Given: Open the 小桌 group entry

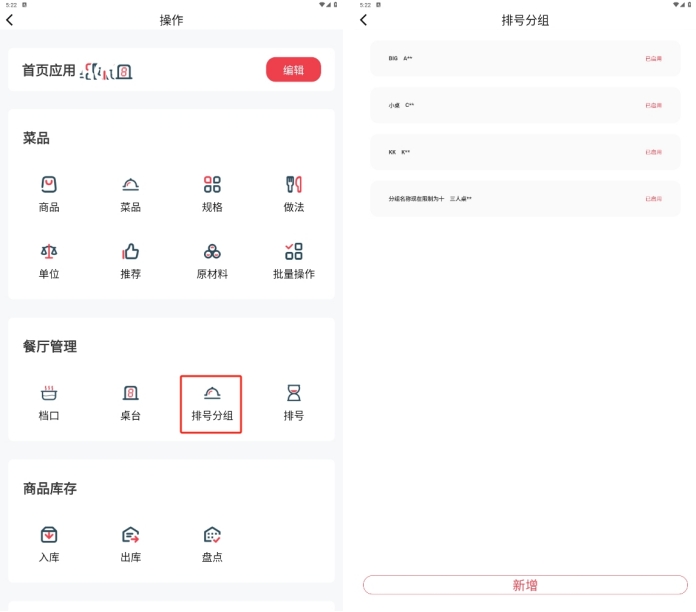Looking at the screenshot, I should (500, 105).
